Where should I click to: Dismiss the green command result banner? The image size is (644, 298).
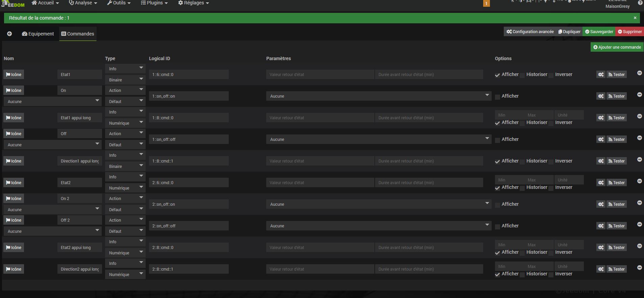tap(635, 18)
